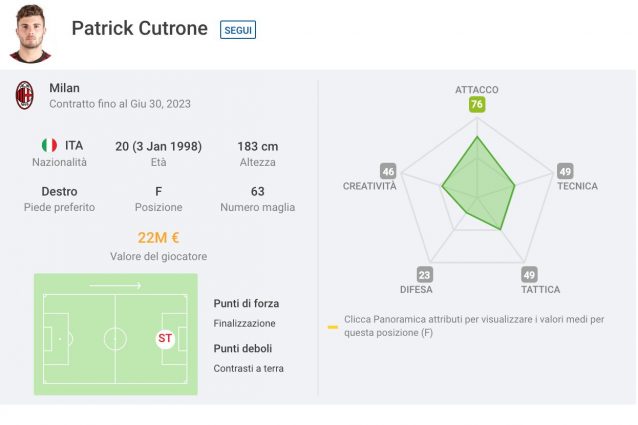Click the Italian flag icon

tap(49, 145)
